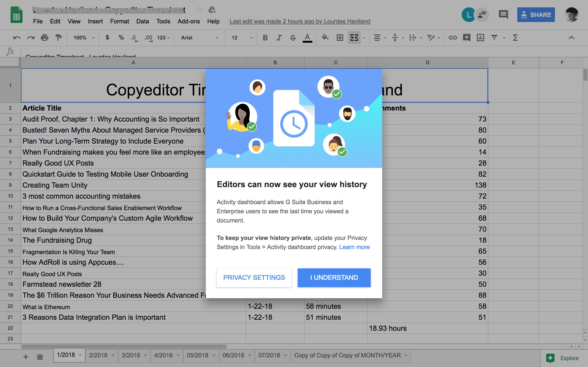Viewport: 588px width, 367px height.
Task: Click the Learn more link
Action: tap(354, 247)
